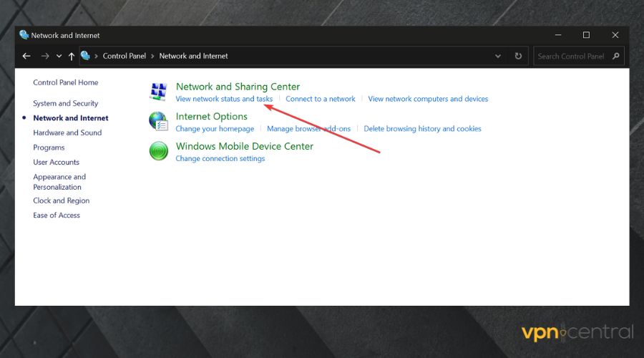Screen dimensions: 644x358
Task: Go back with the back arrow
Action: [26, 56]
